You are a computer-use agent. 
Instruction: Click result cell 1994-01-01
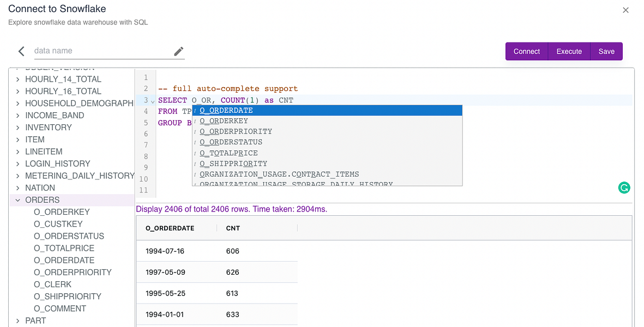165,314
